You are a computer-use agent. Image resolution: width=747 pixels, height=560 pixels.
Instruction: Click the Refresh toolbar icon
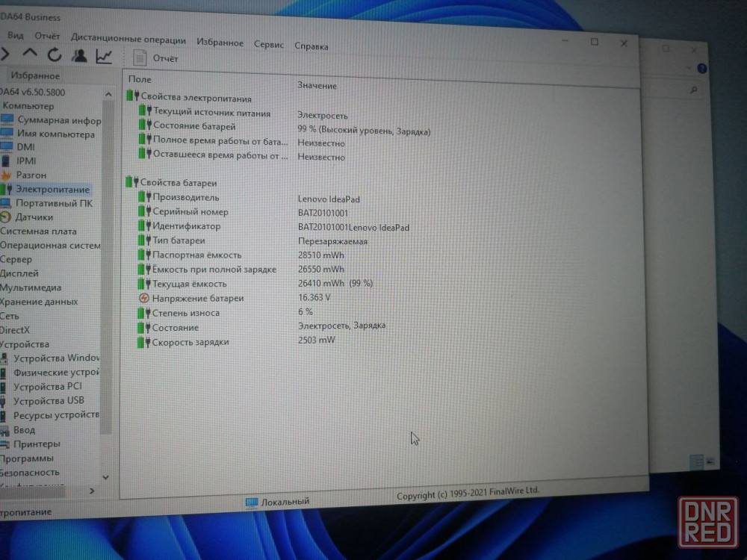tap(55, 55)
